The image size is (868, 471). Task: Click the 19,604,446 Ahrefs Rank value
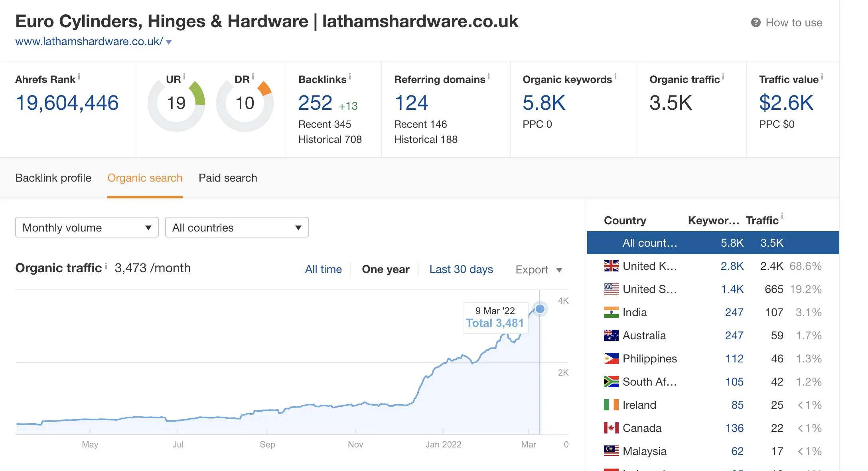coord(67,103)
